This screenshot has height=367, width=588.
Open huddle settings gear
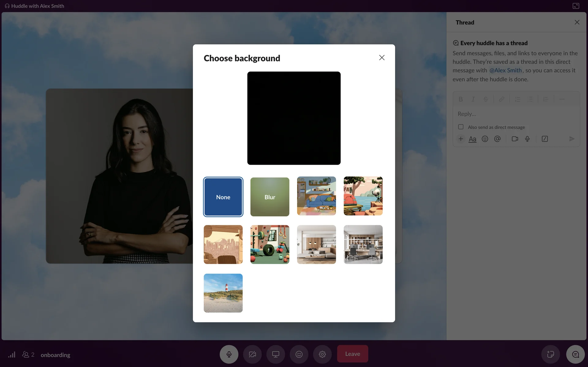tap(322, 354)
